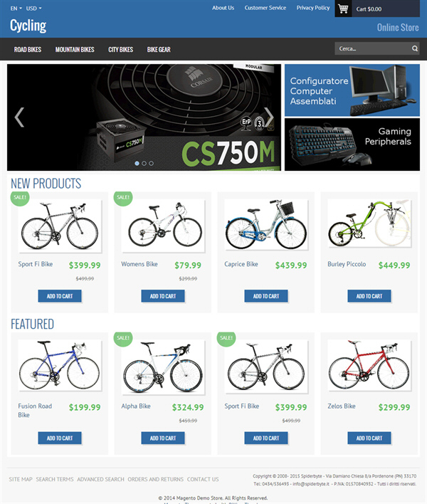Add Caprice Bike to cart

point(266,296)
